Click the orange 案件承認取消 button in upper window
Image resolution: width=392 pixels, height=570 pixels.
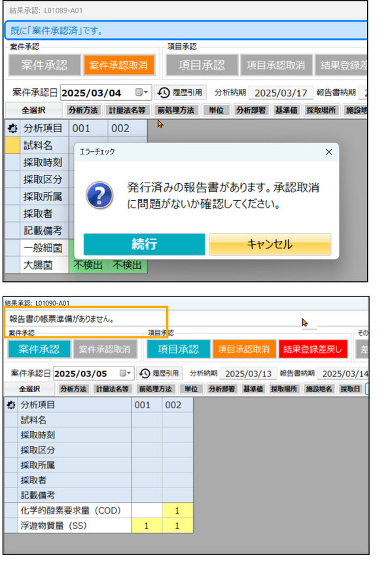point(118,65)
